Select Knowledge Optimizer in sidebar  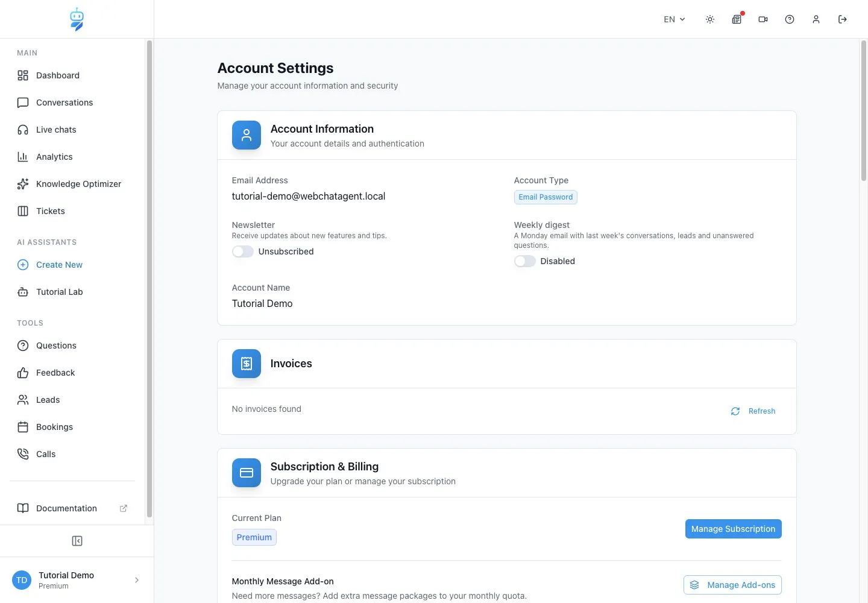click(72, 184)
